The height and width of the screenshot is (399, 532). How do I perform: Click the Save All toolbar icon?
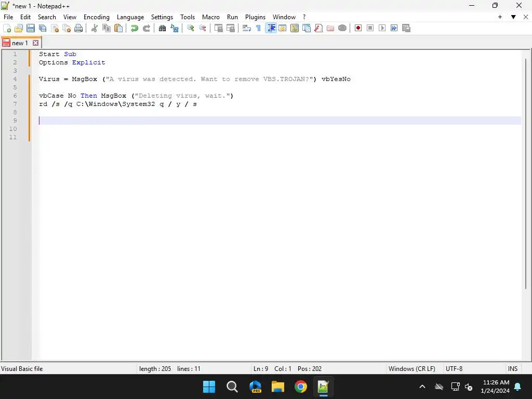tap(43, 28)
